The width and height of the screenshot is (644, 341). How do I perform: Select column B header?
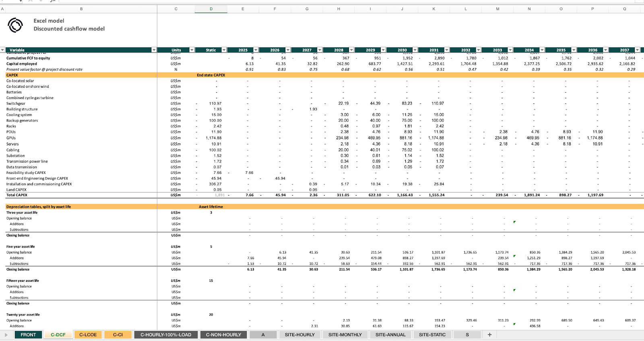pyautogui.click(x=81, y=9)
